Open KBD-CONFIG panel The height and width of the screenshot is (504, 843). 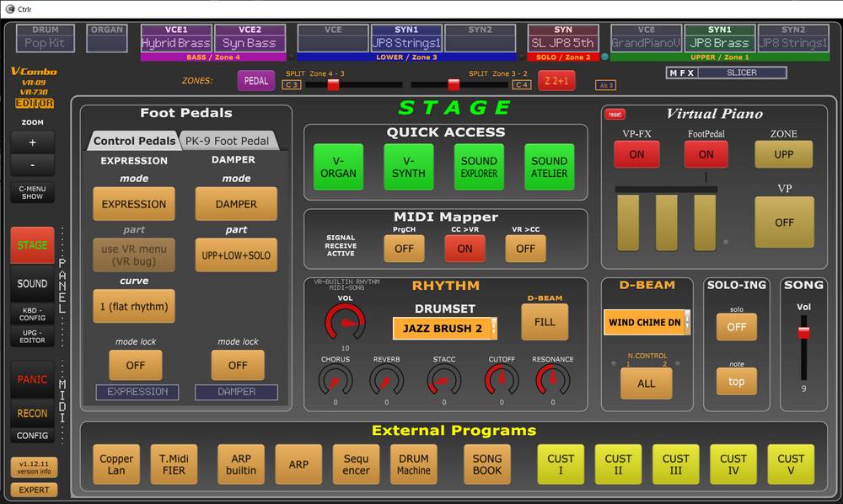32,314
